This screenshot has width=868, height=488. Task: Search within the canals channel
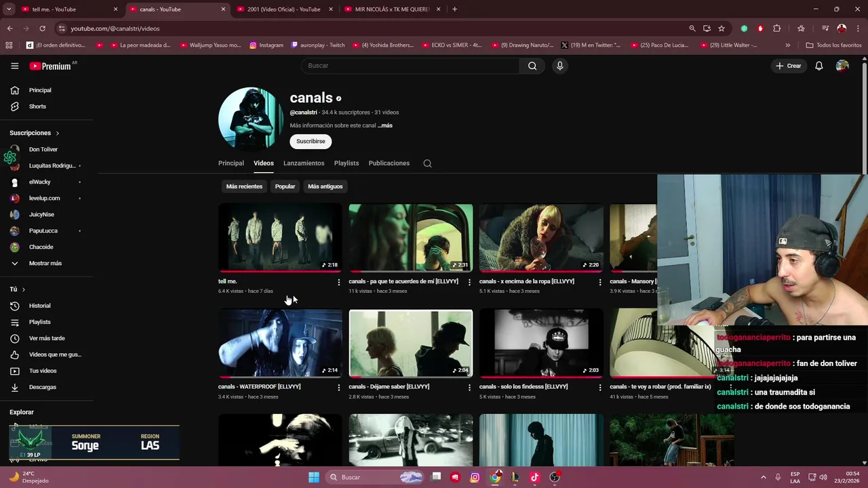pyautogui.click(x=427, y=163)
